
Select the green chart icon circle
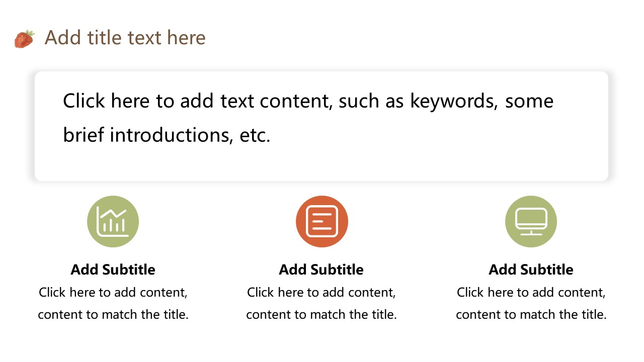pyautogui.click(x=113, y=221)
